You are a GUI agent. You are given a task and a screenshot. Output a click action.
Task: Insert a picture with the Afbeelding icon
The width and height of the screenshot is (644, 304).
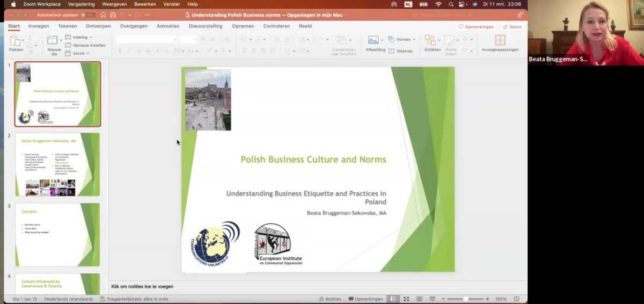[374, 40]
